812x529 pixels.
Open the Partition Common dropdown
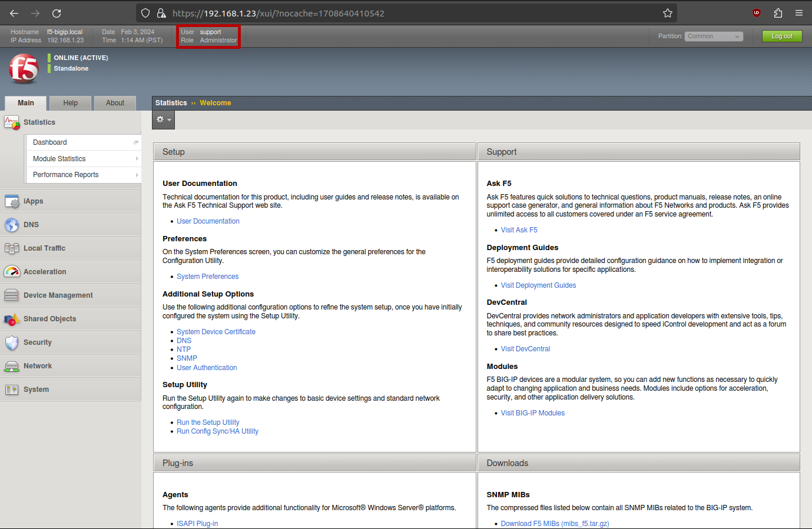click(x=714, y=36)
